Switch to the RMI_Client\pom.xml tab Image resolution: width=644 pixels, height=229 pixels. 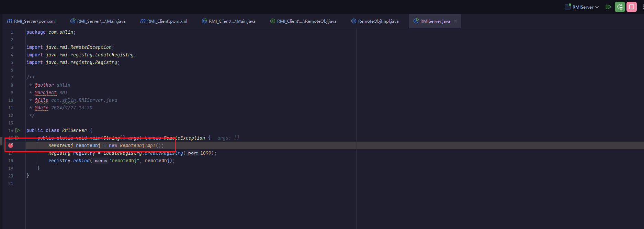pos(164,21)
